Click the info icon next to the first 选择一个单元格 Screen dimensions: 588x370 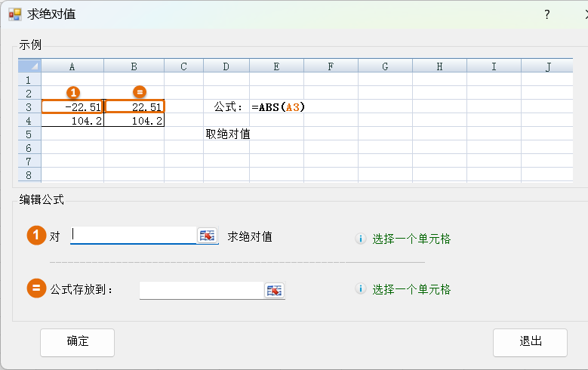361,239
